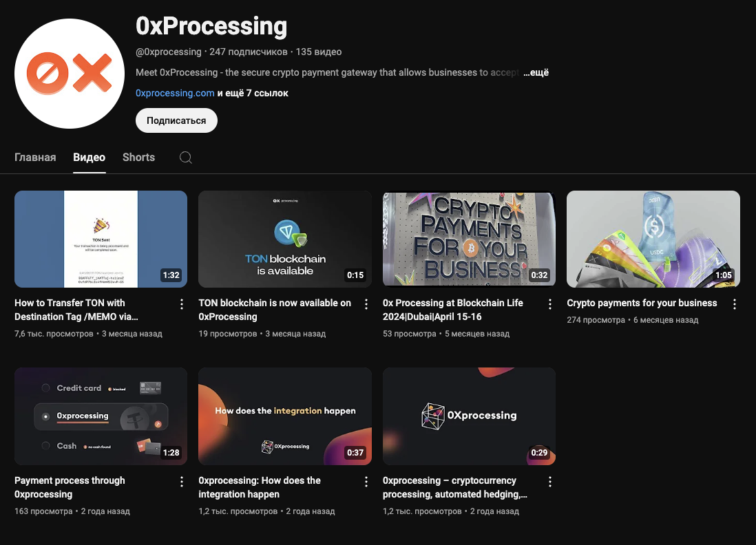
Task: Open the 0Xprocessing cube logo thumbnail
Action: [x=469, y=416]
